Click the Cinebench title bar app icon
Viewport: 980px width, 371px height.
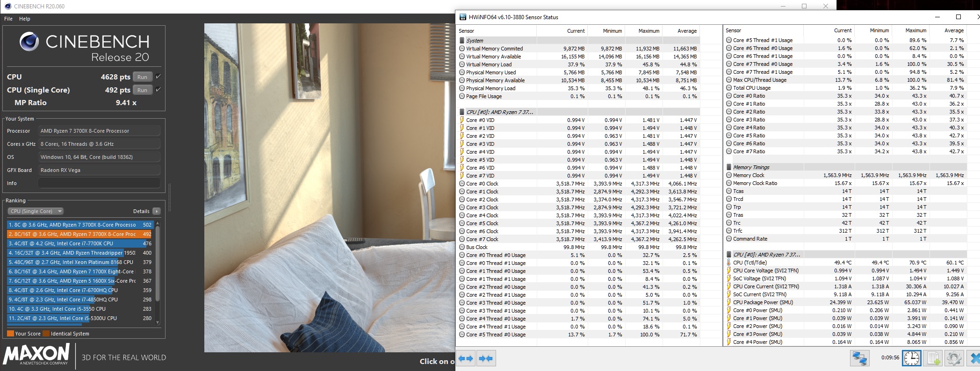pos(7,6)
